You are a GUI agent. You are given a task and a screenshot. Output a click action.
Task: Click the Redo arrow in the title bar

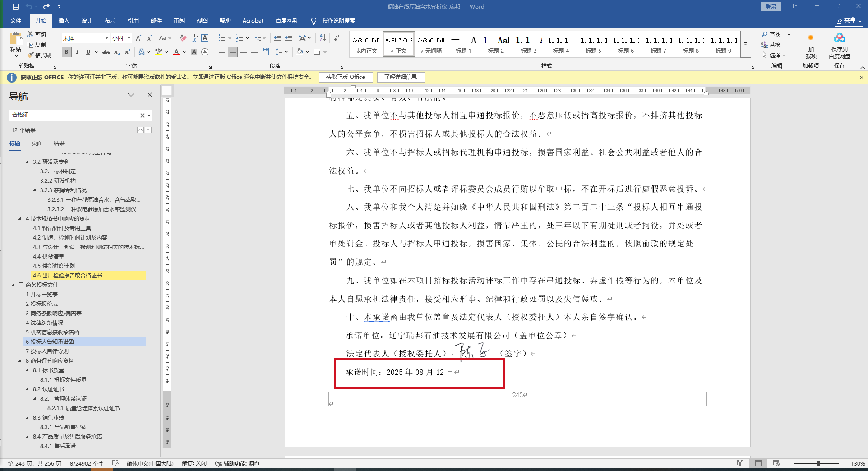pos(46,7)
